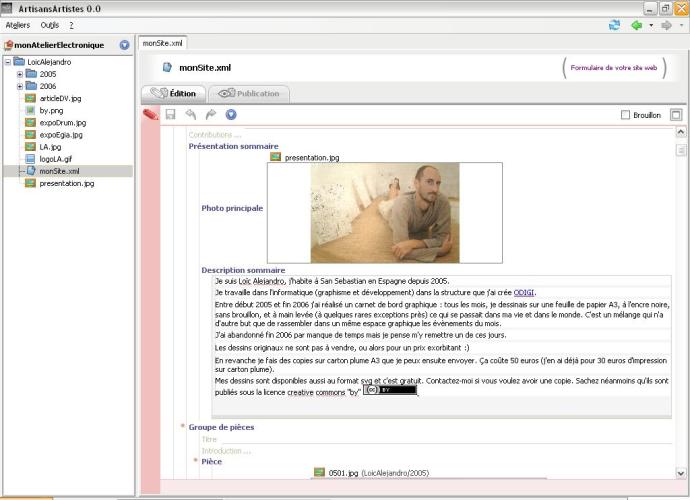This screenshot has height=500, width=690.
Task: Switch to the Publication tab
Action: tap(249, 94)
